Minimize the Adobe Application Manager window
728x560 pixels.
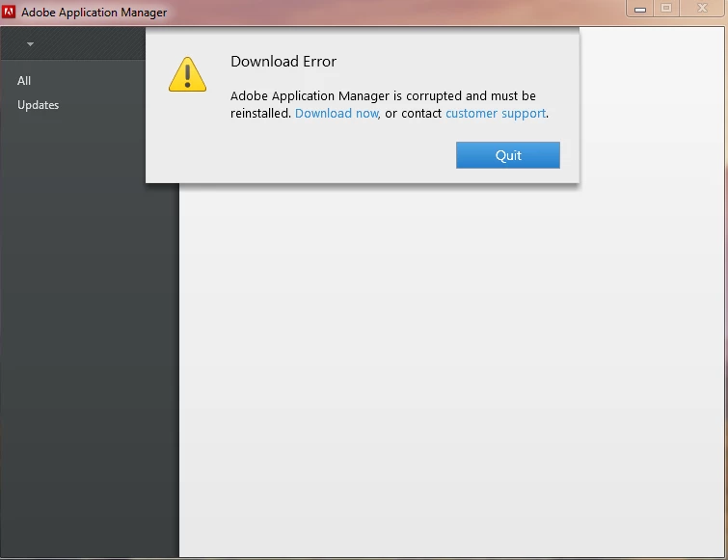pos(640,9)
